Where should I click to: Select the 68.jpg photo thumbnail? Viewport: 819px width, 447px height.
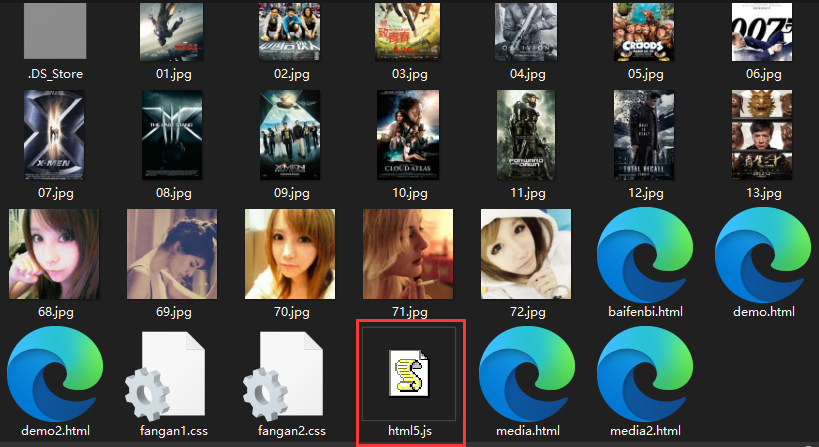pos(54,254)
